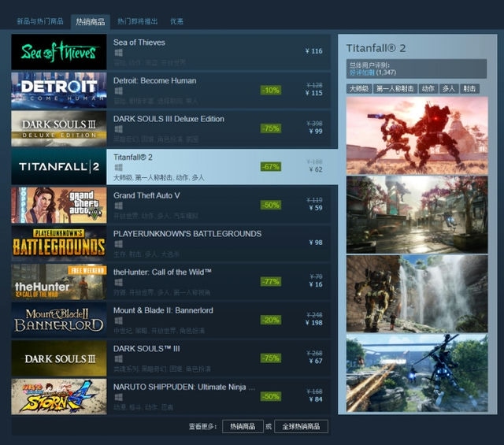Open the first Titanfall 2 screenshot thumbnail

pos(417,135)
